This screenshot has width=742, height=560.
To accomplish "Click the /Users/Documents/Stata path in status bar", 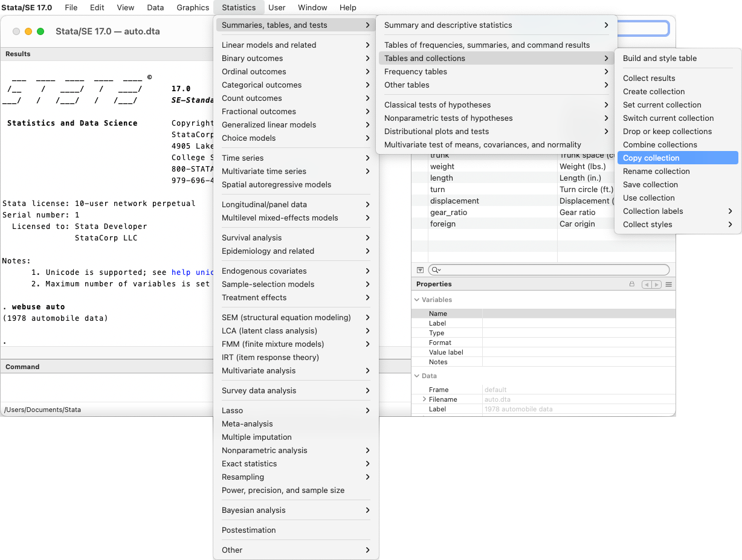I will [x=42, y=410].
